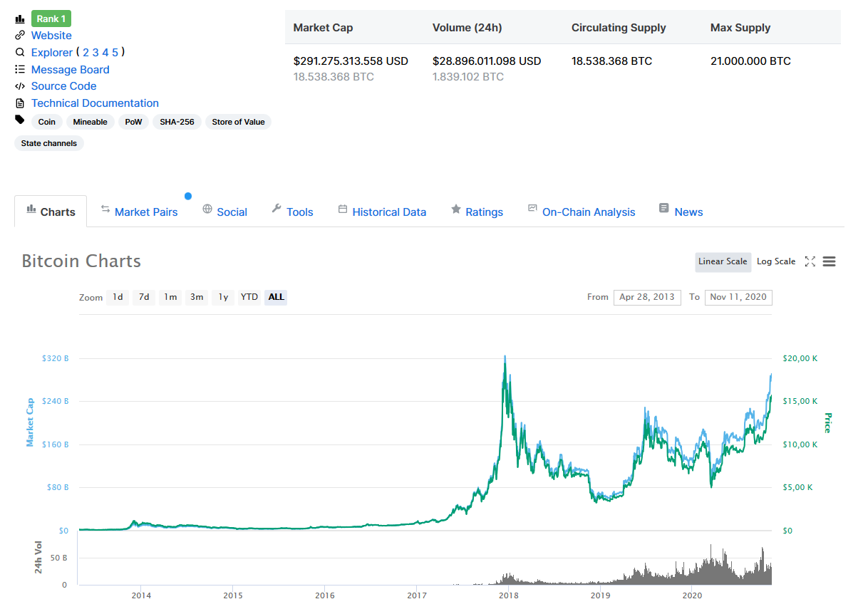Click the 21.000.000 BTC max supply value
868x609 pixels.
(x=750, y=61)
